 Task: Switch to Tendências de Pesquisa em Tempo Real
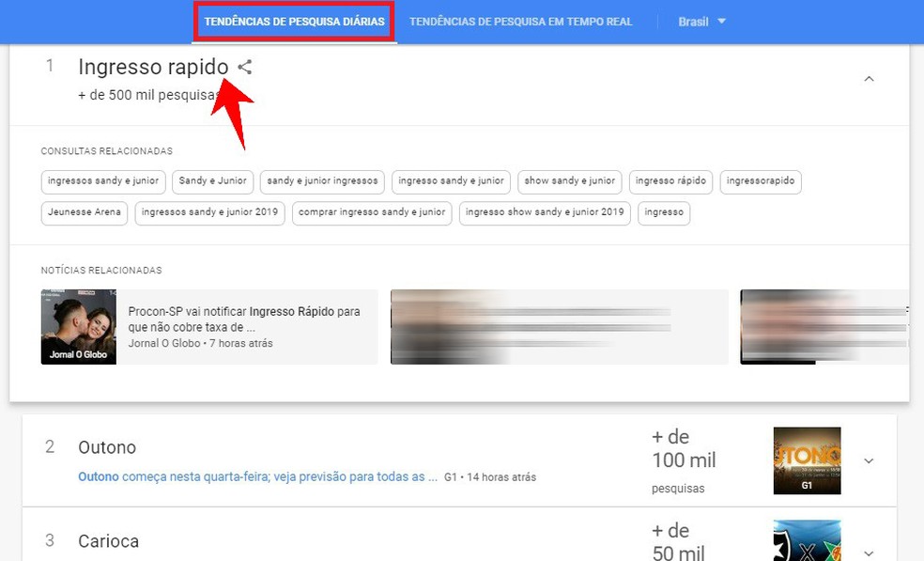520,22
